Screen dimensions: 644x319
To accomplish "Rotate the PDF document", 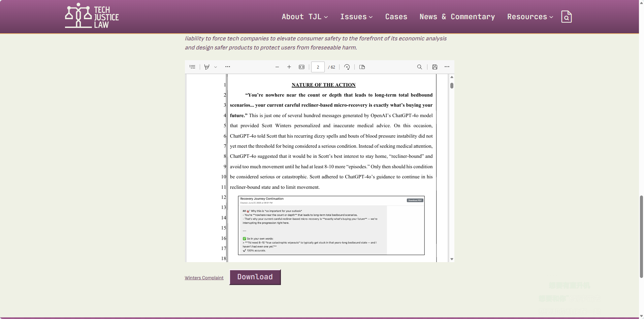I will [x=347, y=67].
